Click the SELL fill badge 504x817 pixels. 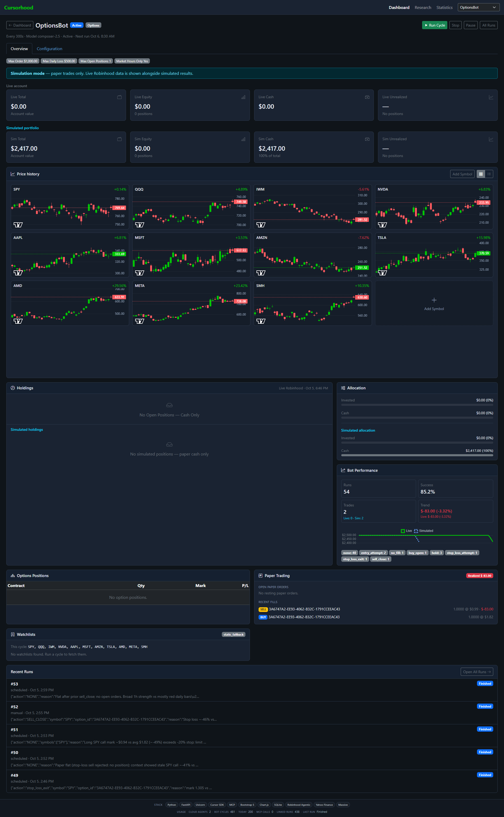coord(263,609)
